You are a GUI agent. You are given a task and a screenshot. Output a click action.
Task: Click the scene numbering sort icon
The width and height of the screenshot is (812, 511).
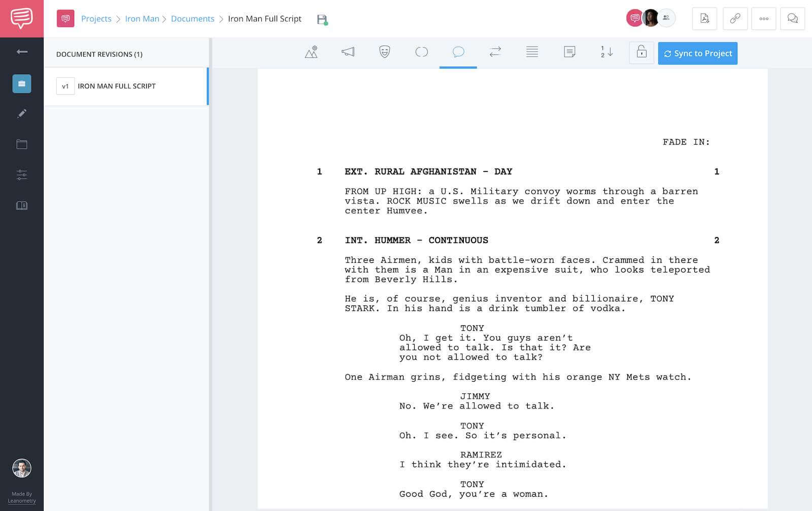click(x=606, y=52)
